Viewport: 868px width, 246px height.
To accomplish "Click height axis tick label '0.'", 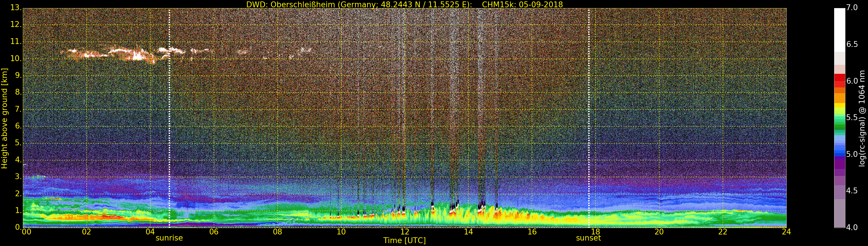I will (x=18, y=227).
